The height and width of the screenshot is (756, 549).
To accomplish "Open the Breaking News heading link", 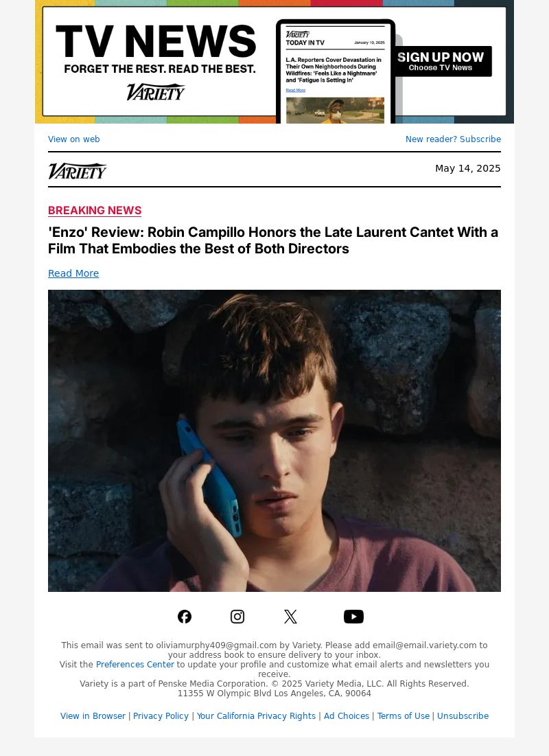I will click(x=95, y=210).
